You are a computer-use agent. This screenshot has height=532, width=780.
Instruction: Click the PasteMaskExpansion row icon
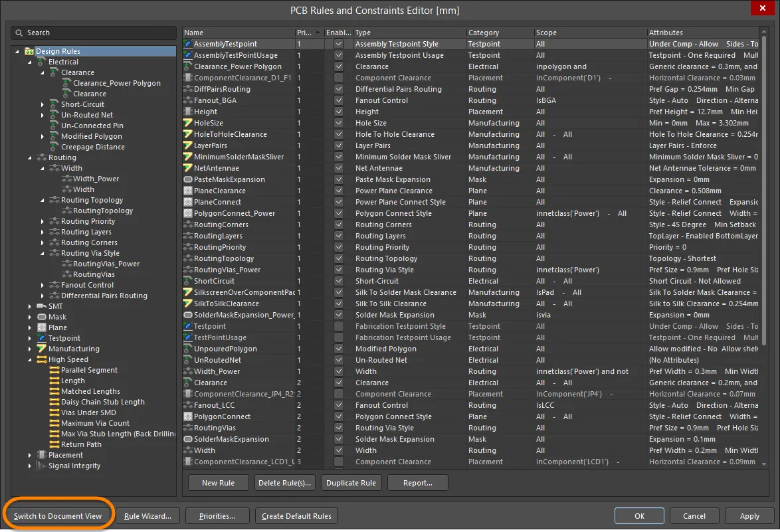pos(188,179)
